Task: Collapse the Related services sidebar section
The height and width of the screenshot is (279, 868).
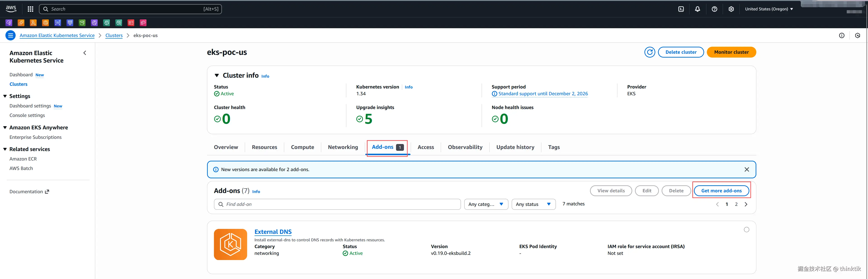Action: (5, 149)
